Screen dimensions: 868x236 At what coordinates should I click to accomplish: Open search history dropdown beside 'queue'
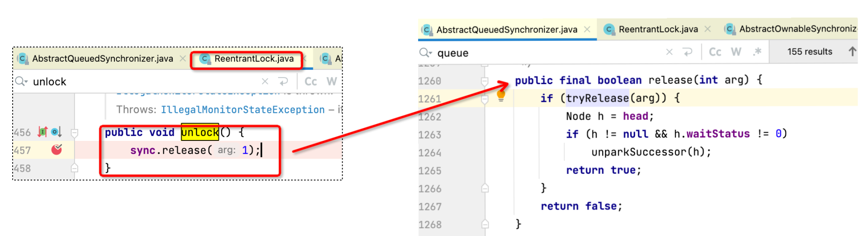coord(426,53)
